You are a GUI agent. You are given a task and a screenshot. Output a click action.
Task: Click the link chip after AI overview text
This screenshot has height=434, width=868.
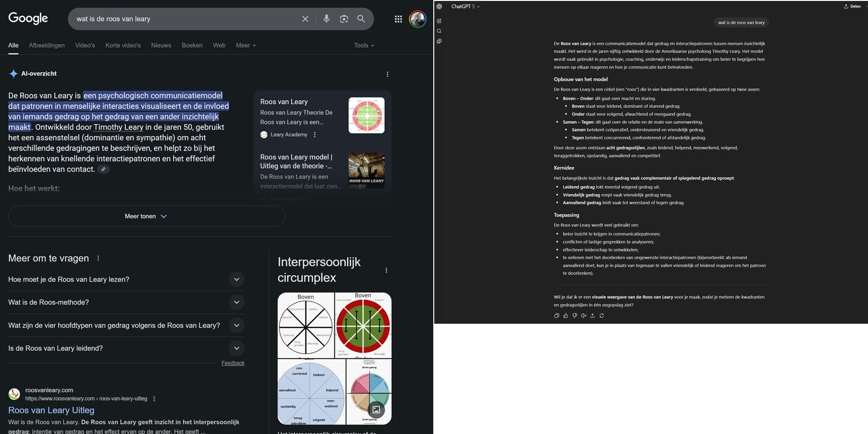(x=104, y=169)
